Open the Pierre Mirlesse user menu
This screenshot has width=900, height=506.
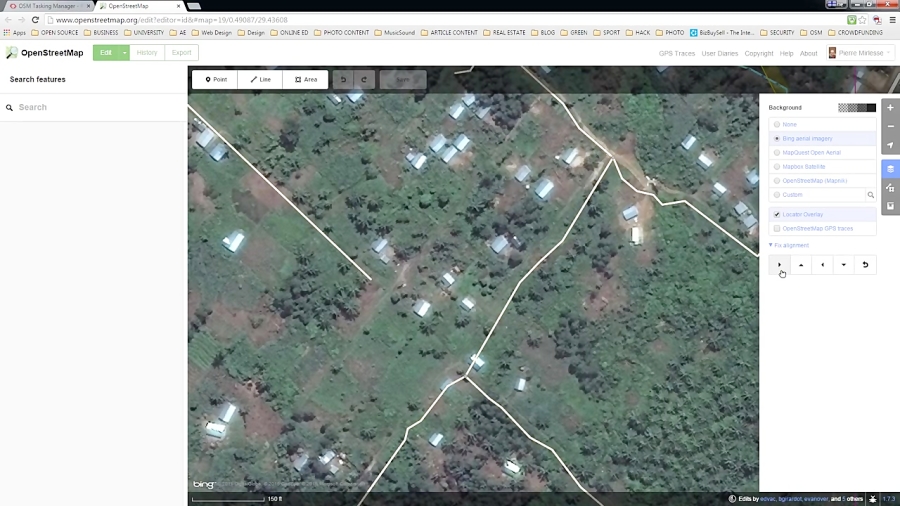click(x=860, y=53)
